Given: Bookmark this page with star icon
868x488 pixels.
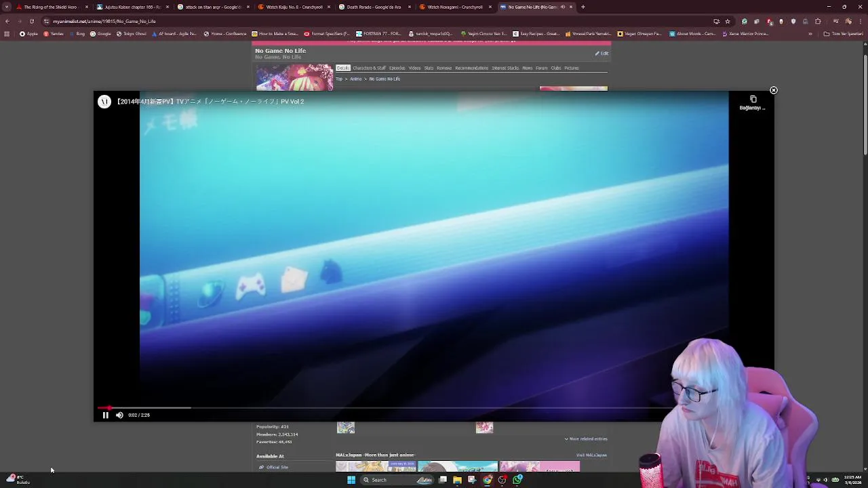Looking at the screenshot, I should 728,21.
